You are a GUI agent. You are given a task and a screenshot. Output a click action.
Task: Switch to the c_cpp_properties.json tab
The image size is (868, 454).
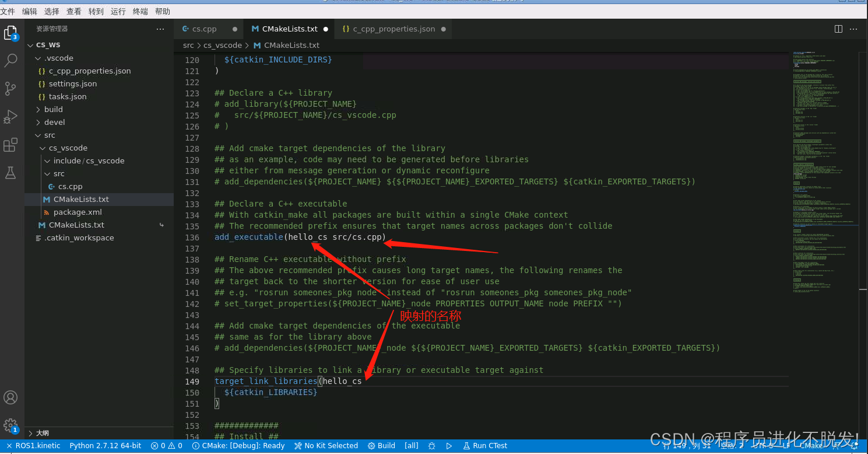[x=393, y=29]
